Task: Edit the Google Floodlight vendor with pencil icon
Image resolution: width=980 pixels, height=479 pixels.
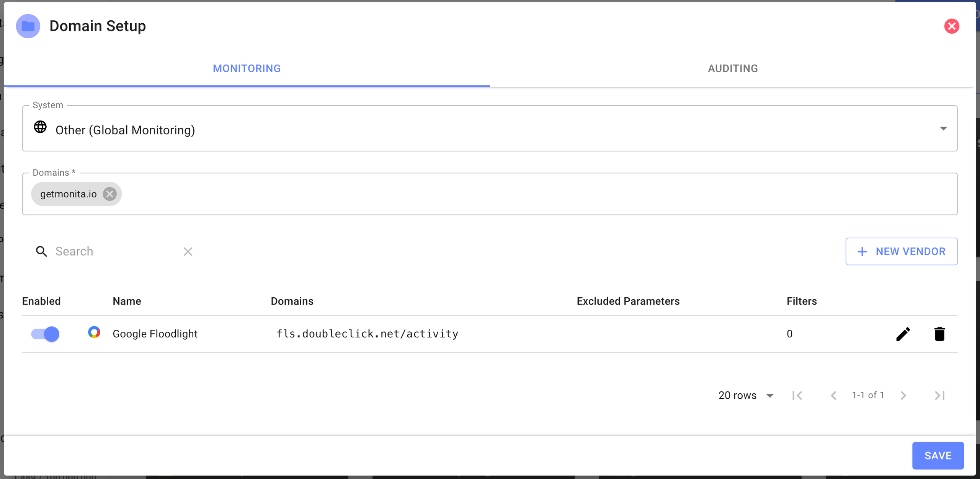Action: 903,334
